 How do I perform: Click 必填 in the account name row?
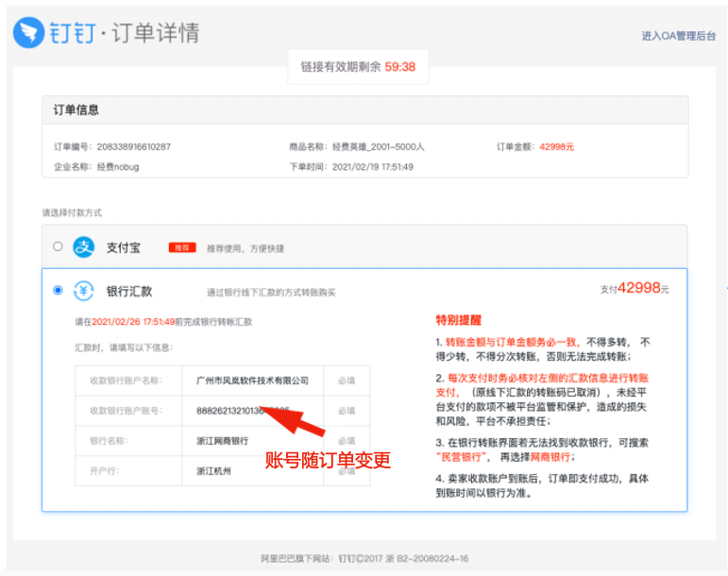(x=347, y=381)
